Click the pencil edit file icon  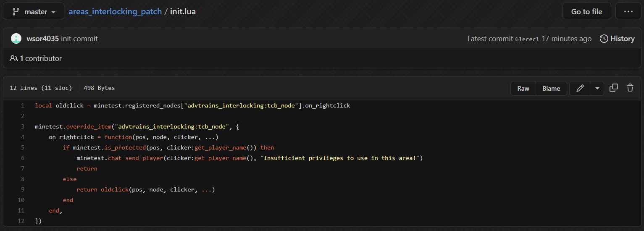coord(580,88)
